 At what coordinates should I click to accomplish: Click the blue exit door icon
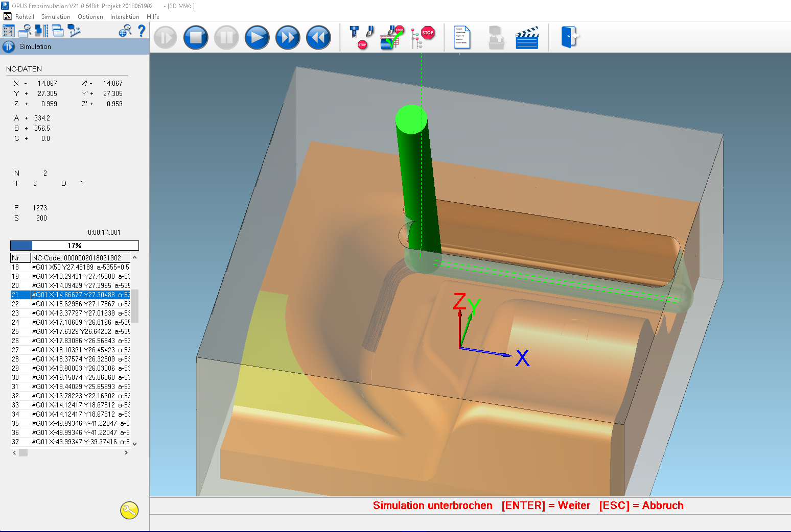(x=570, y=37)
